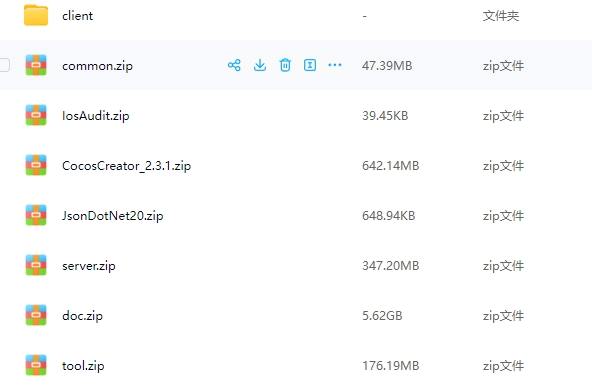Click the zip文件 type of tool.zip
Image resolution: width=592 pixels, height=389 pixels.
pyautogui.click(x=503, y=366)
